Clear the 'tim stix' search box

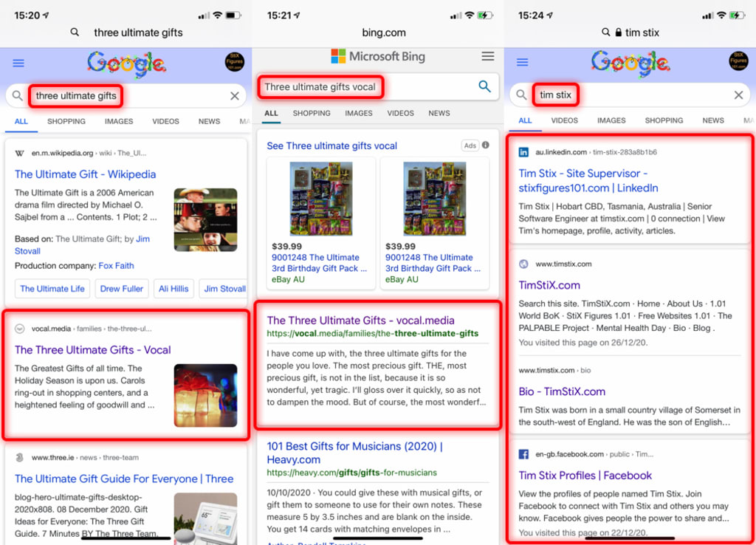tap(738, 95)
